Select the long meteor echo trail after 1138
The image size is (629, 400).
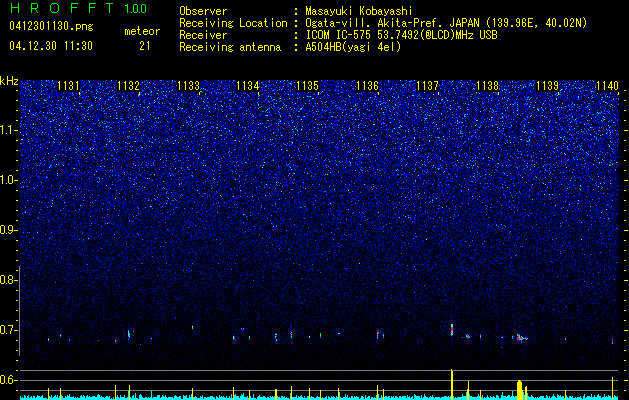click(x=521, y=337)
